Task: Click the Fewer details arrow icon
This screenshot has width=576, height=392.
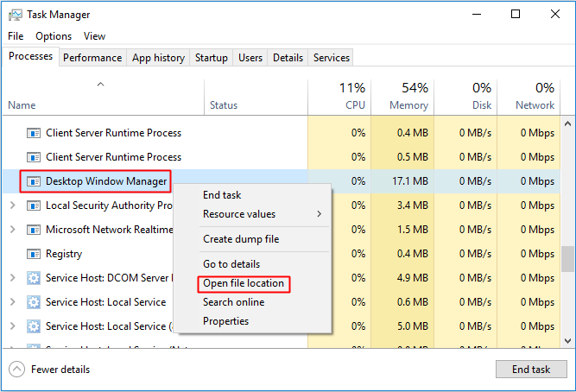Action: tap(17, 370)
